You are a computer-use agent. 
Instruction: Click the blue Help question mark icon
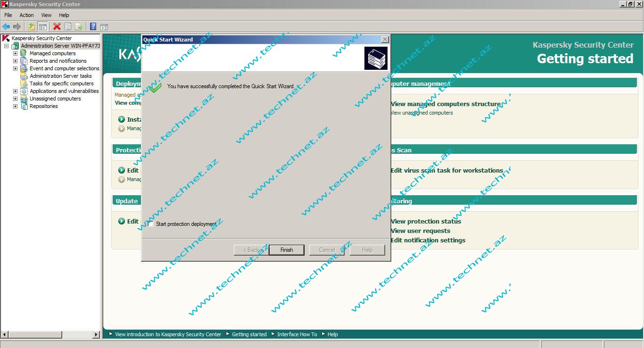pyautogui.click(x=93, y=27)
